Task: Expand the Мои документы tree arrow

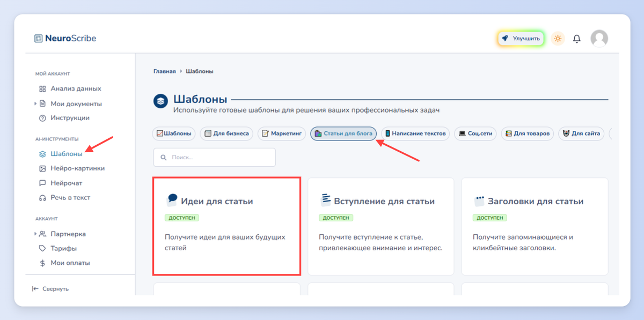Action: 35,103
